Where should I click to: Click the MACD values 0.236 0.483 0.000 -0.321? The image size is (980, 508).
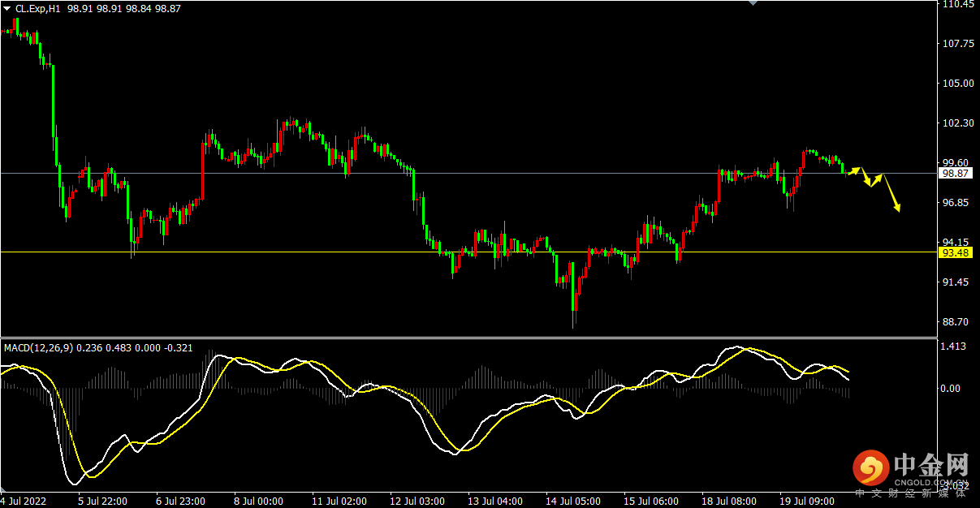[136, 348]
